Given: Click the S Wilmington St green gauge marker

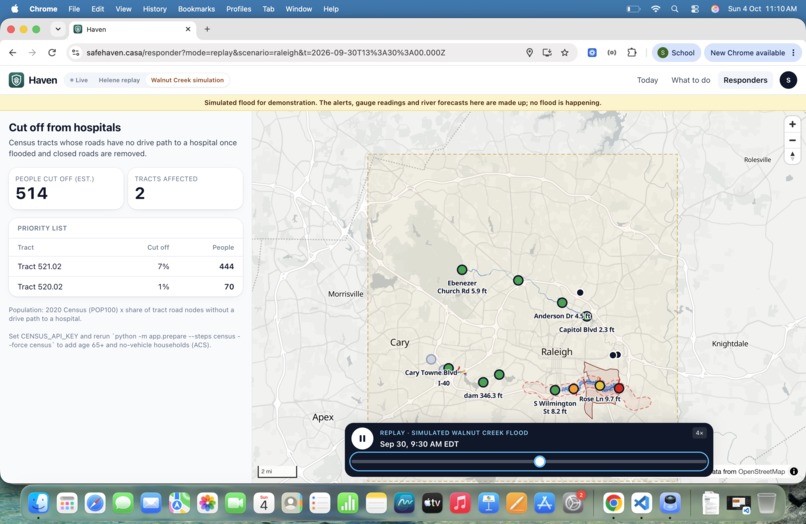Looking at the screenshot, I should [555, 390].
